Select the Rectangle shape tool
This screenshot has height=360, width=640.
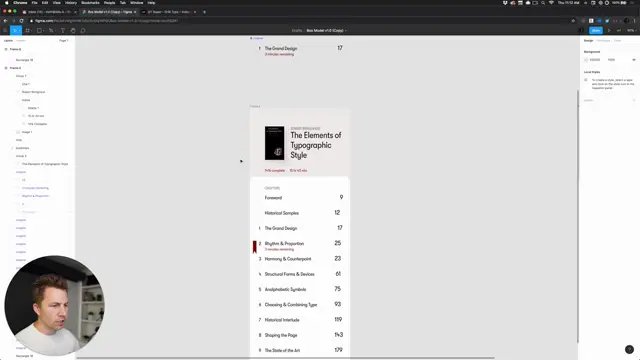click(39, 31)
